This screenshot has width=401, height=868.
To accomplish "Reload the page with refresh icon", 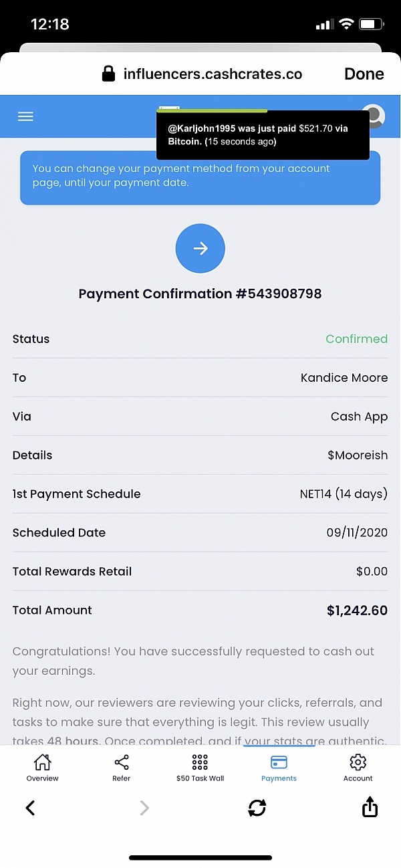I will pyautogui.click(x=257, y=808).
